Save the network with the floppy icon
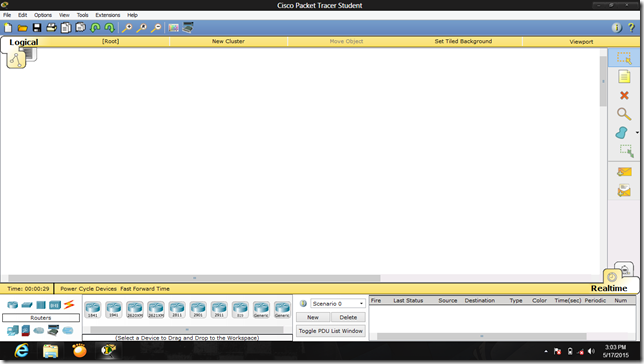This screenshot has width=644, height=364. (37, 28)
